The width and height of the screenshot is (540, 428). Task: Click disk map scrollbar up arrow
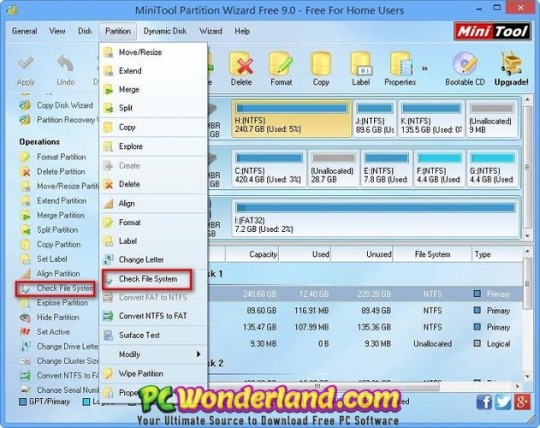pos(527,100)
